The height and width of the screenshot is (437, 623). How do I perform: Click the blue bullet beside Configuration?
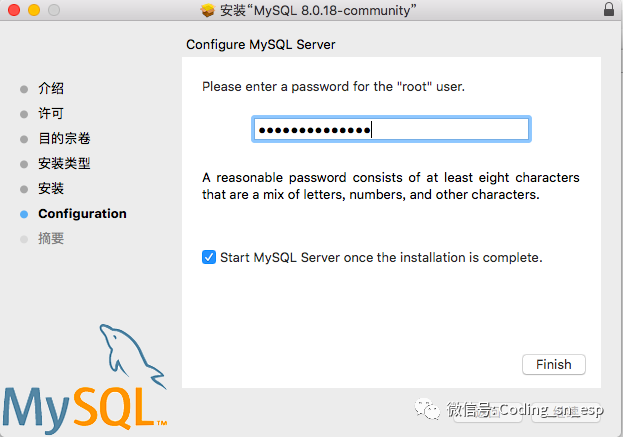[x=24, y=214]
